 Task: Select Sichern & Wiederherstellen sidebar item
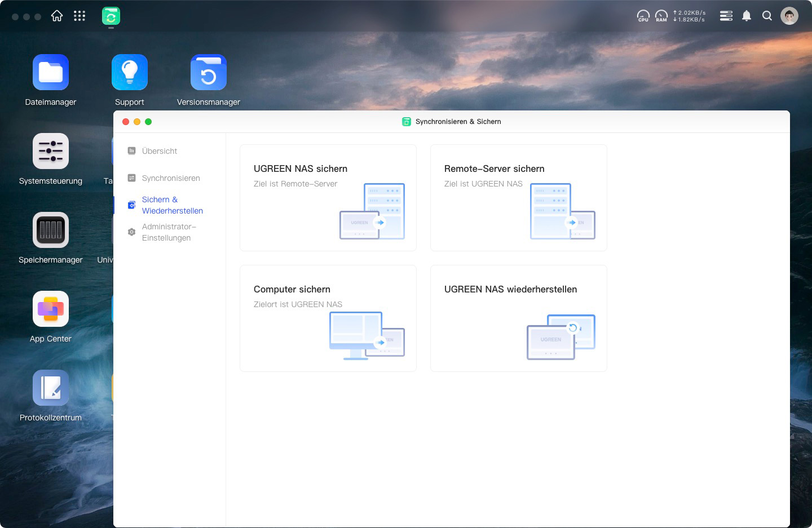point(169,205)
